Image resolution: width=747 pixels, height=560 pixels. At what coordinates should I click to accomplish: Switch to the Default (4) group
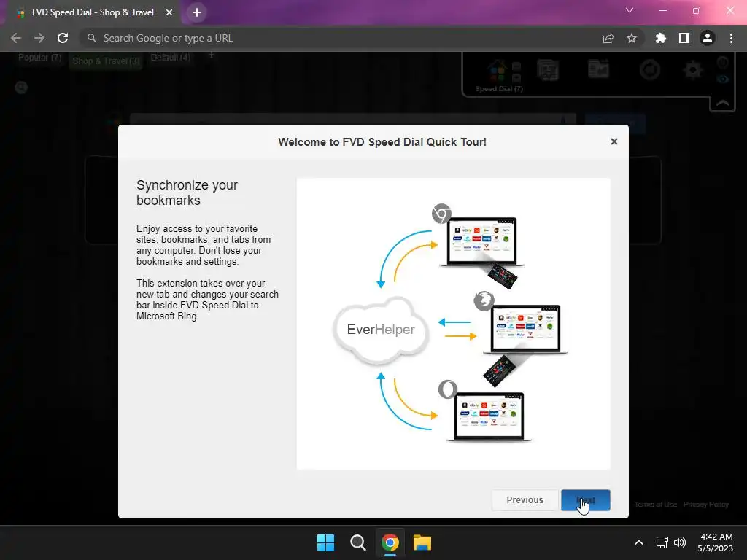click(171, 58)
